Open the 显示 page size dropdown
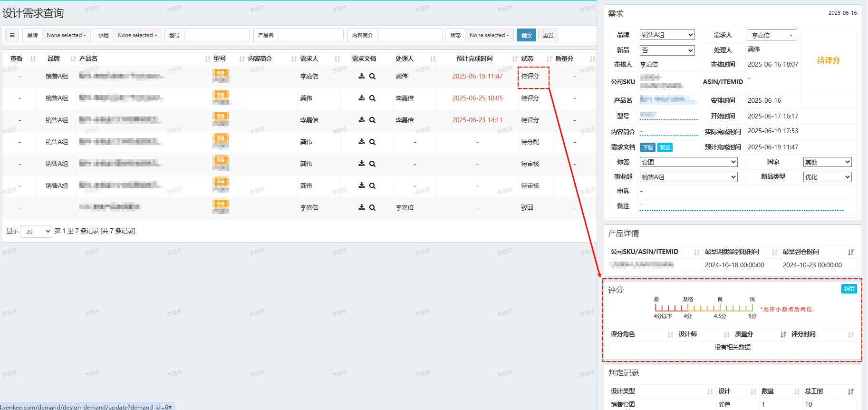This screenshot has width=868, height=410. (36, 231)
